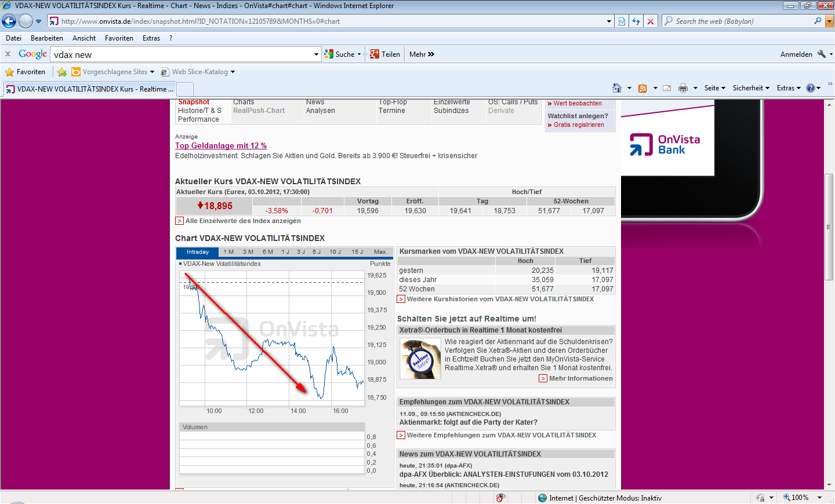Viewport: 835px width, 504px height.
Task: Open the zoom level 100% control
Action: [x=803, y=498]
